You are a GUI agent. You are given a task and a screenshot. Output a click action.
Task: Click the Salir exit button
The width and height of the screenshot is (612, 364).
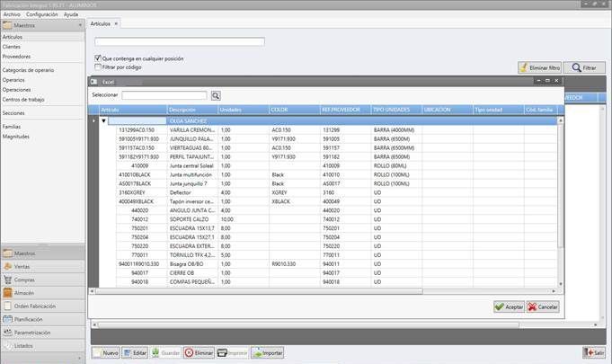tap(594, 352)
